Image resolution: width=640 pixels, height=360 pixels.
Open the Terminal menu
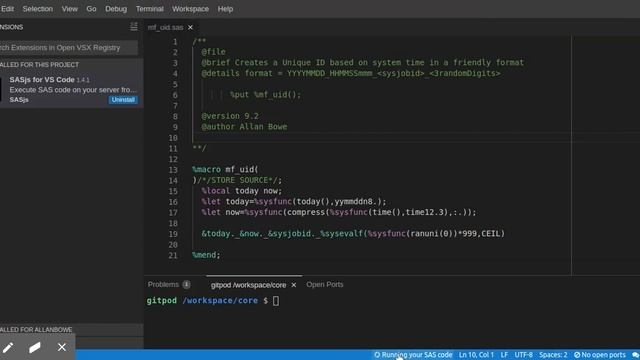(x=149, y=9)
